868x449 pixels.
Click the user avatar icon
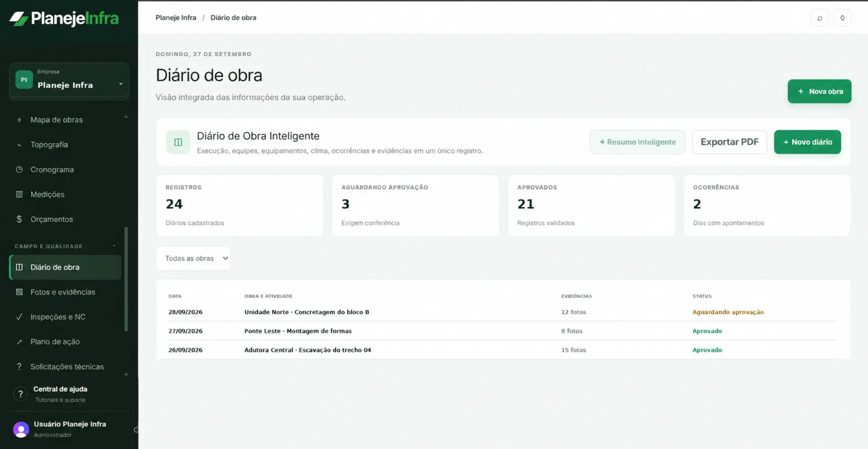click(x=21, y=429)
